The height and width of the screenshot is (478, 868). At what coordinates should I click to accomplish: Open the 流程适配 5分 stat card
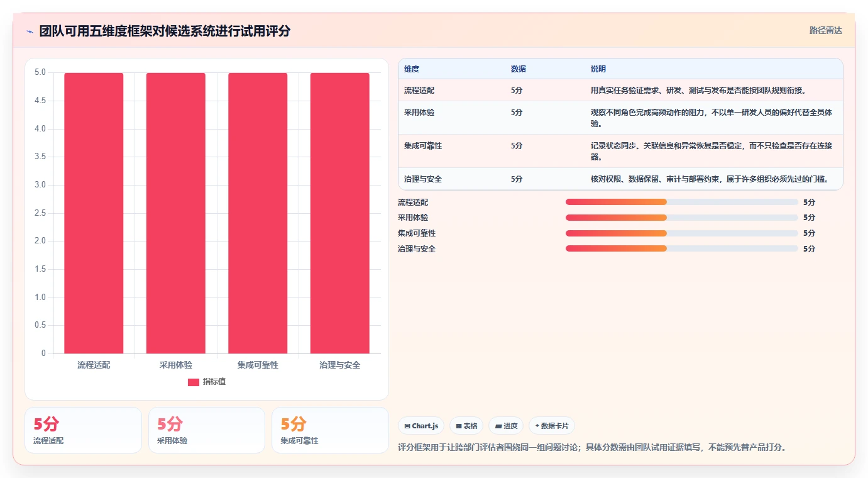83,430
